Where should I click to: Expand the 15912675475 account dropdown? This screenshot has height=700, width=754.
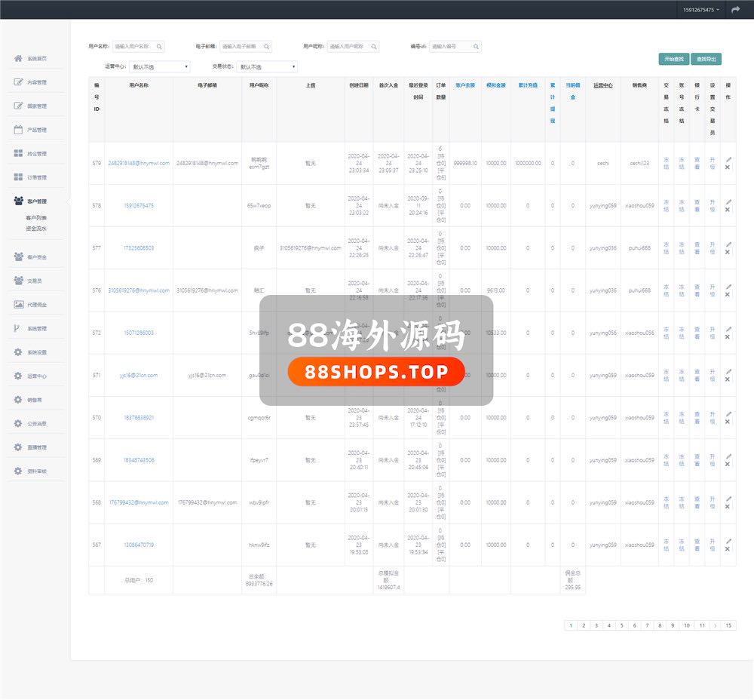(x=700, y=10)
